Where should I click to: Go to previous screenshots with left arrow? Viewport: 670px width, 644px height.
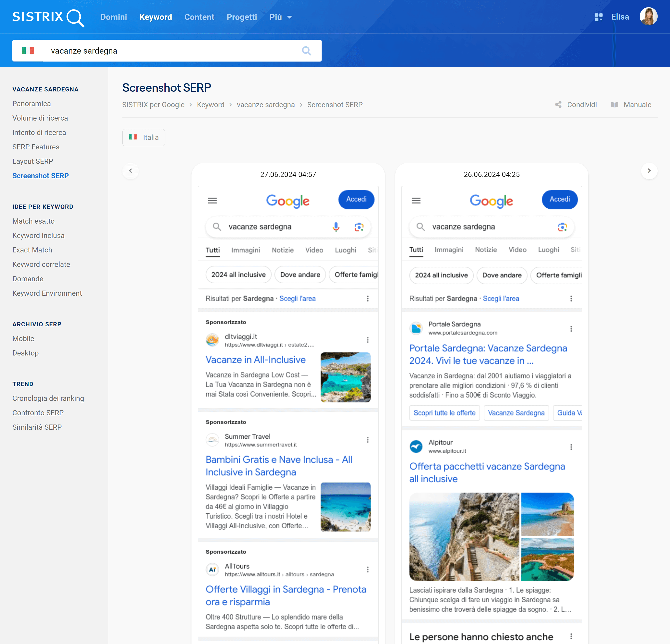pos(130,171)
